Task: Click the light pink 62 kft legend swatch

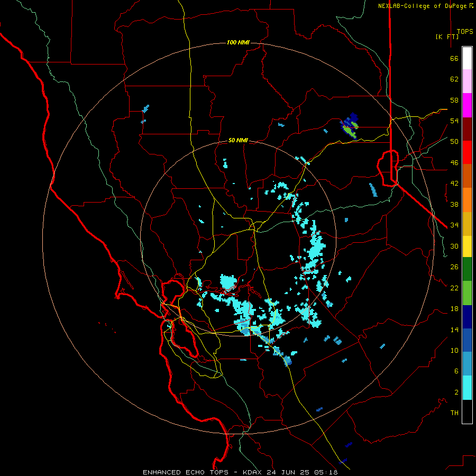Action: [467, 81]
